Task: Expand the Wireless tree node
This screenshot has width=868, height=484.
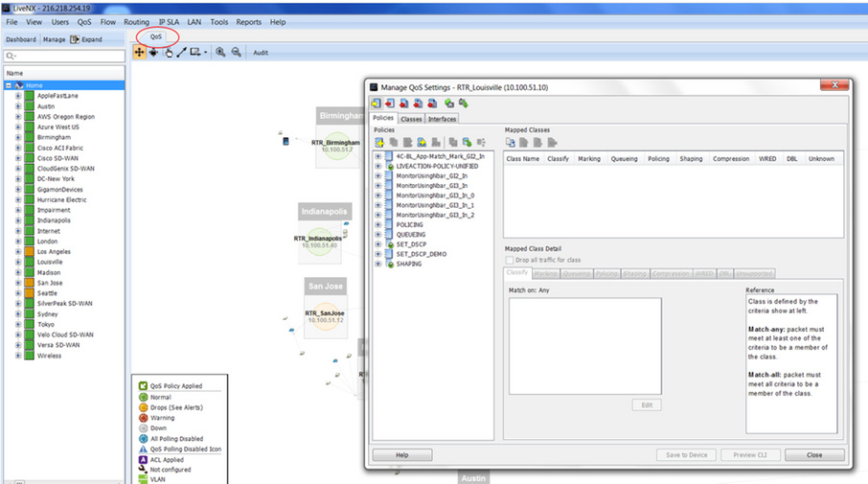Action: coord(18,356)
